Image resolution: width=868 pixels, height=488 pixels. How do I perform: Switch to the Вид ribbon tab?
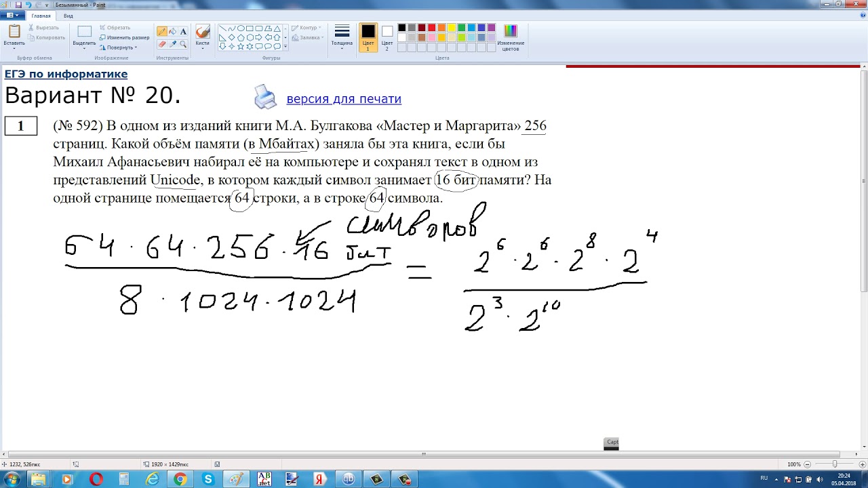coord(68,15)
